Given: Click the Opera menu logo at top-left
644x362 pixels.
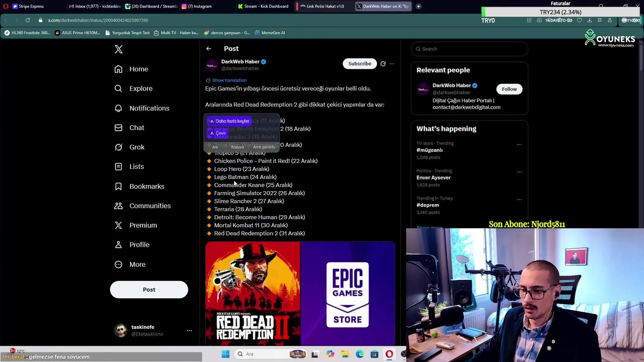Looking at the screenshot, I should point(6,6).
